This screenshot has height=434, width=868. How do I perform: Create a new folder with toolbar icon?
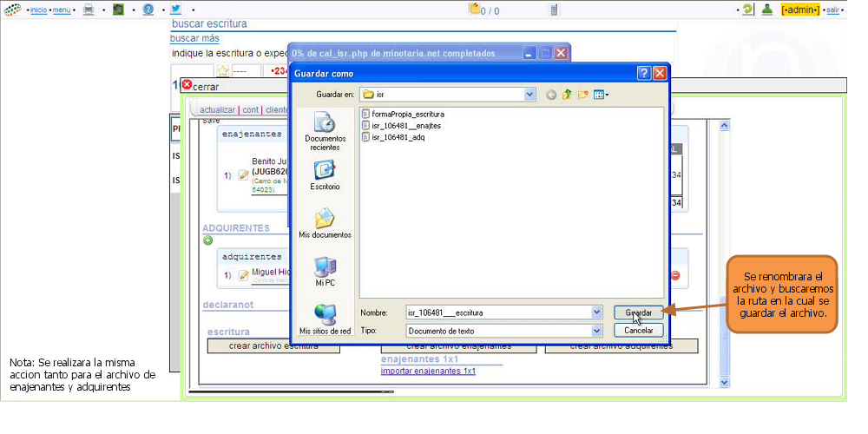point(582,95)
